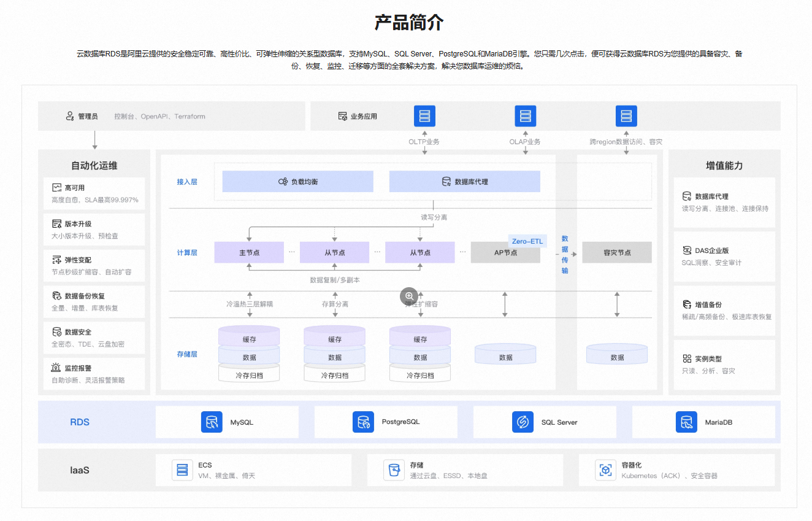Click the 容器化 cube icon
The height and width of the screenshot is (521, 812).
point(605,470)
